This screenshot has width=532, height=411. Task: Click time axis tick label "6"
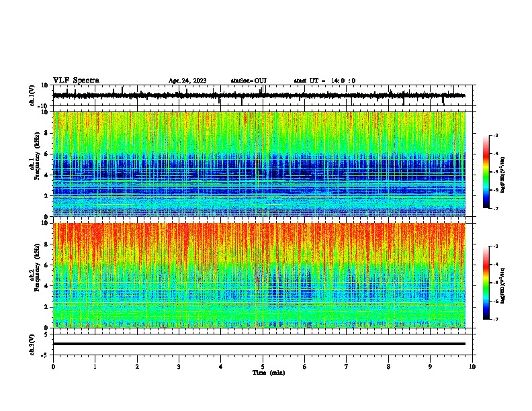[305, 367]
